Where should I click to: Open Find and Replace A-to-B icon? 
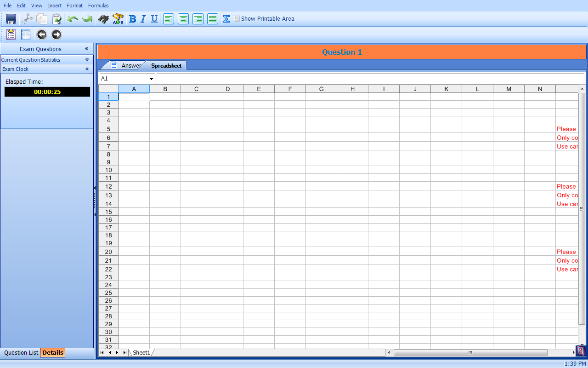(x=118, y=19)
